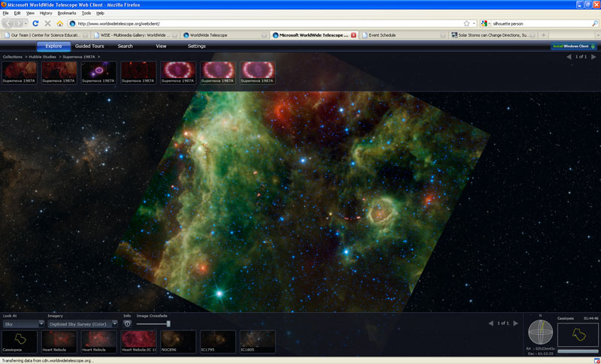Switch to Solar Storms browser tab

click(x=493, y=35)
